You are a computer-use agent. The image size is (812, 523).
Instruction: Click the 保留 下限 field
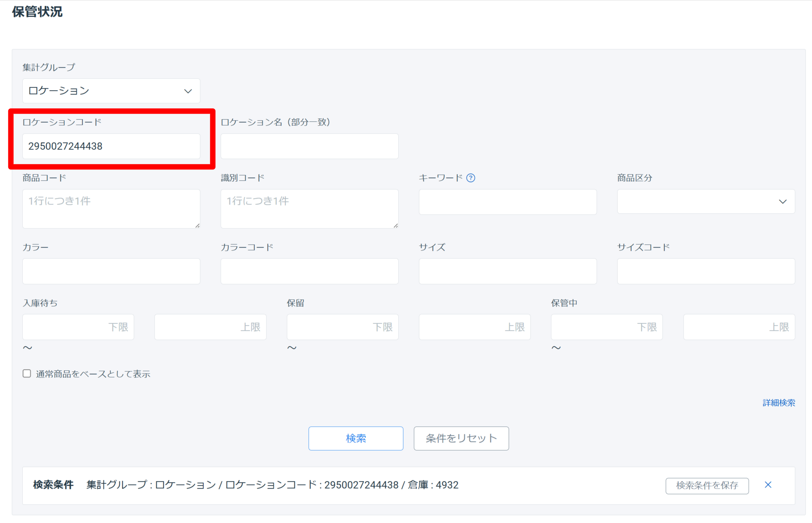[343, 327]
